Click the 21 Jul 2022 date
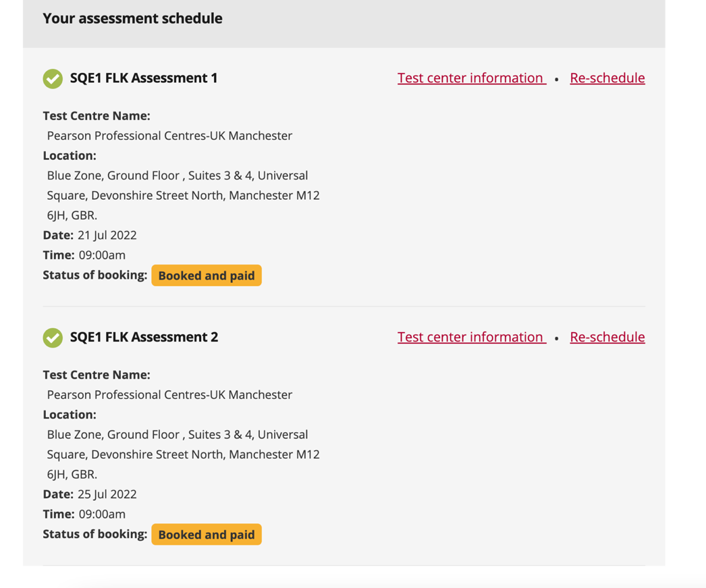The width and height of the screenshot is (706, 588). 107,236
